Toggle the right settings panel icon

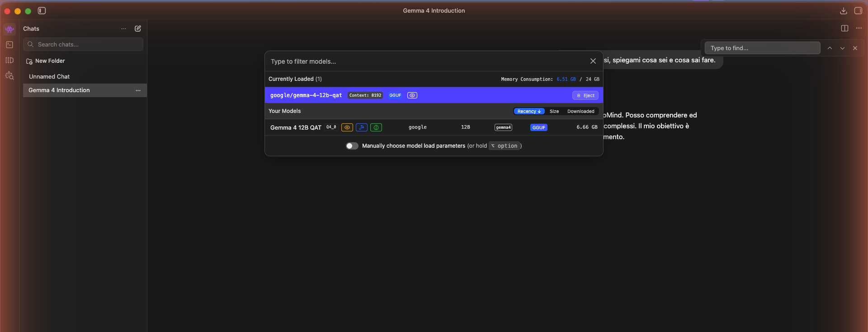[858, 11]
